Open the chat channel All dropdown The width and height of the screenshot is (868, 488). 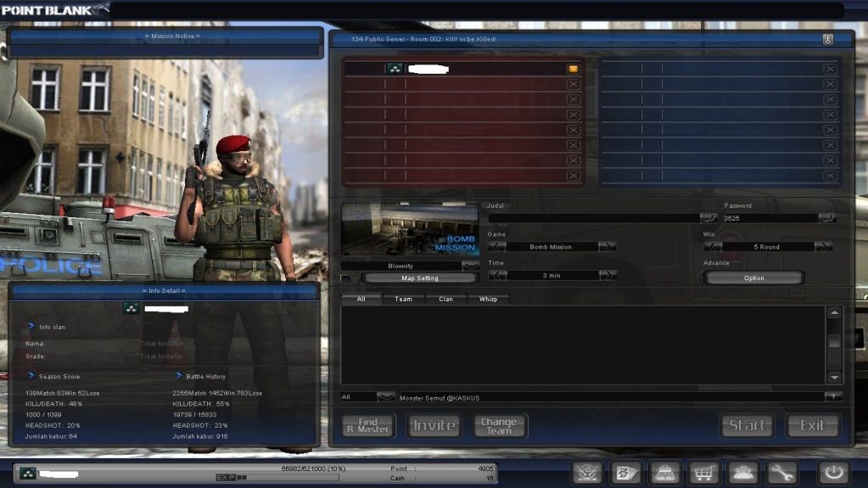point(385,396)
